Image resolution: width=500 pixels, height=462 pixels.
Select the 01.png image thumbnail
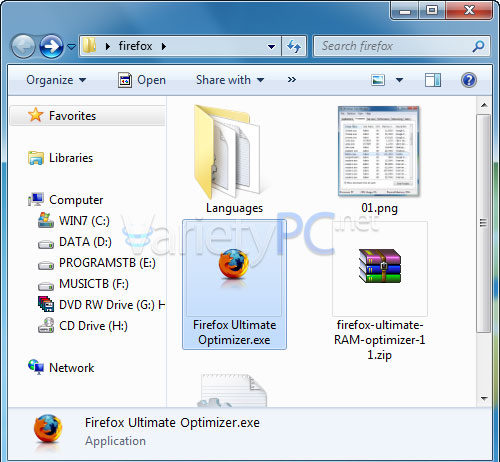point(379,151)
